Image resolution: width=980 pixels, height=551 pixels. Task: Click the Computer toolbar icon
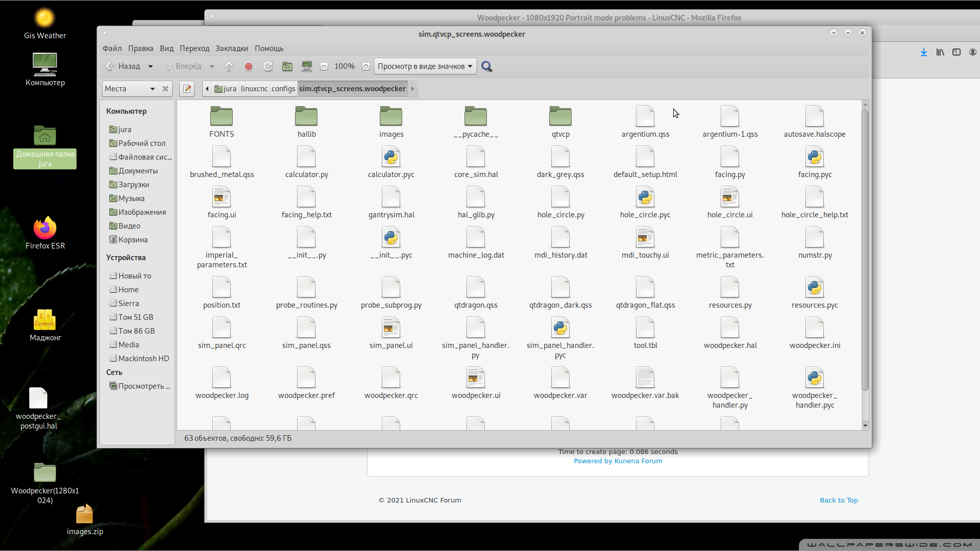(307, 66)
